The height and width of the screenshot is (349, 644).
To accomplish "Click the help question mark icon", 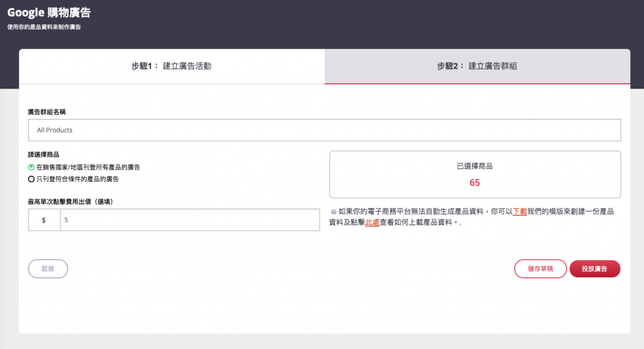I will [333, 212].
